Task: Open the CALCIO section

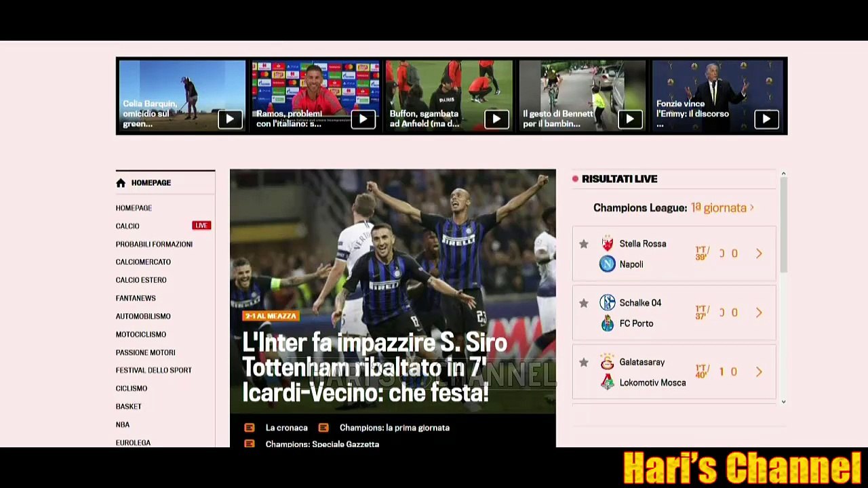Action: pyautogui.click(x=127, y=226)
